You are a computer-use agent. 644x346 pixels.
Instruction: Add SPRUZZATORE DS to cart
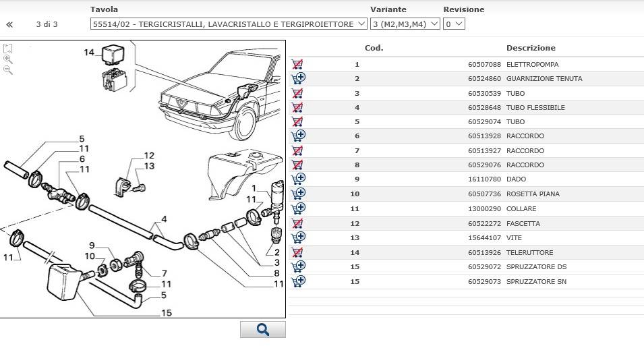[298, 266]
